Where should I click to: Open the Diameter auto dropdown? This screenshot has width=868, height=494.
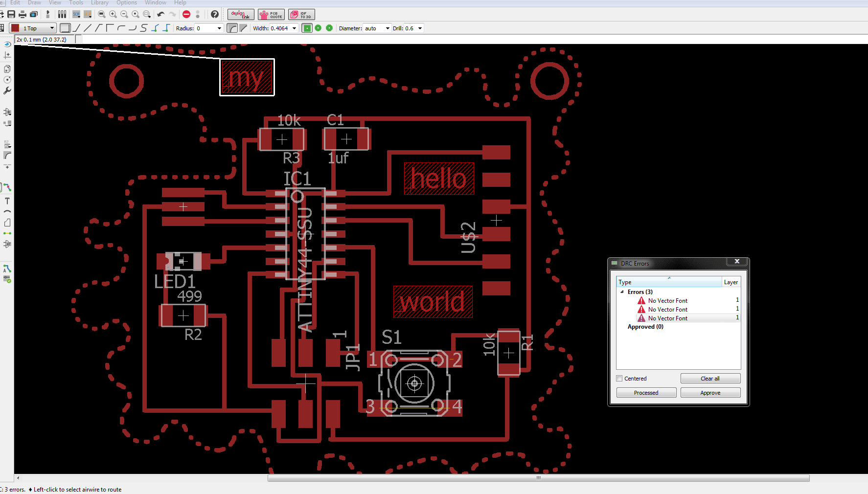coord(388,28)
